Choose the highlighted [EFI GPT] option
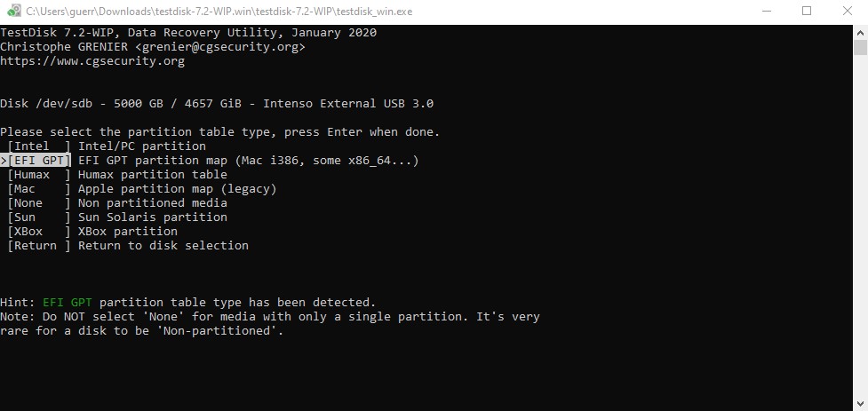 point(39,161)
